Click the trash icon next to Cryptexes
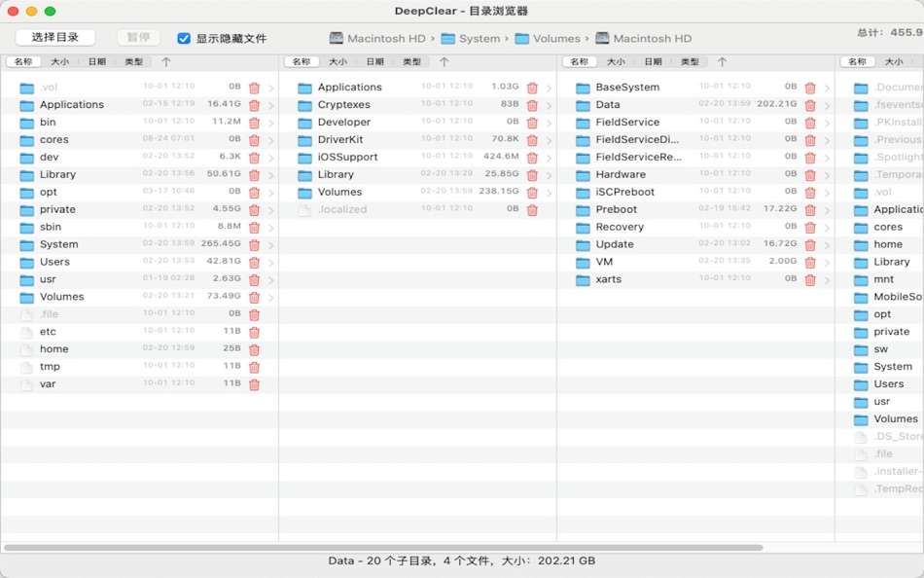Viewport: 924px width, 578px height. [x=530, y=104]
